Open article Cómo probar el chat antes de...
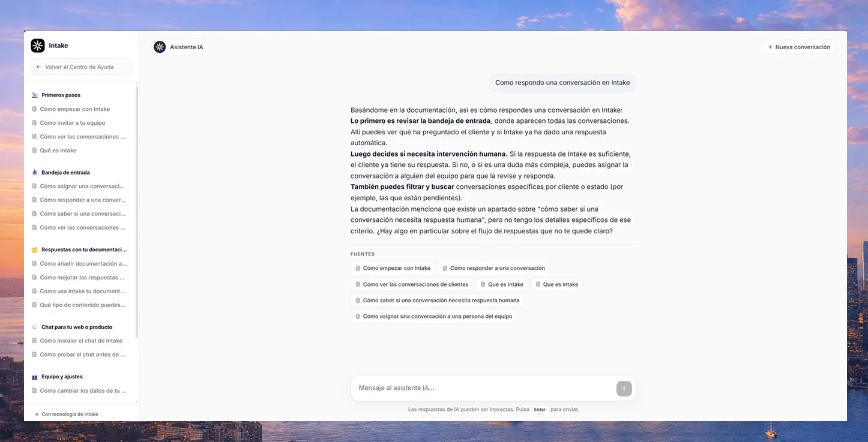The image size is (868, 442). 83,355
